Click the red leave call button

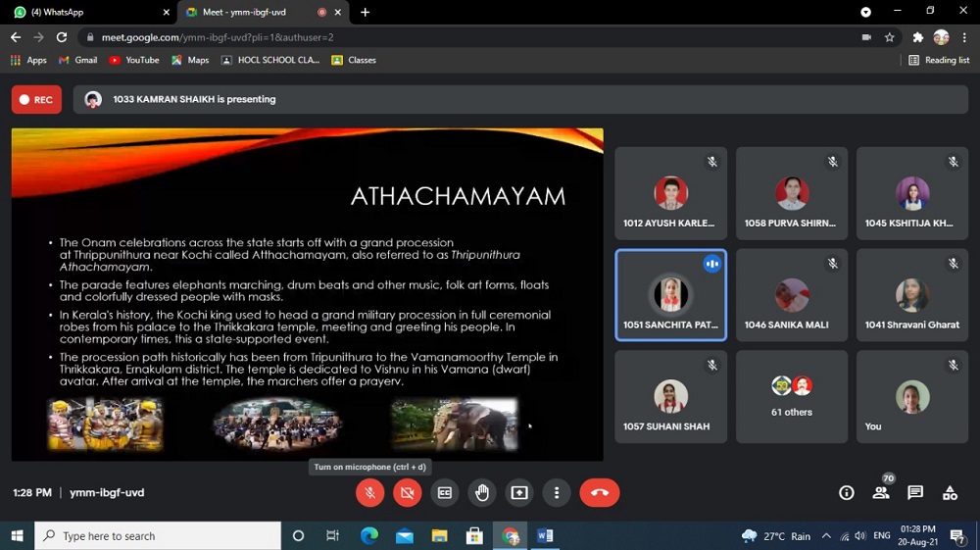[599, 493]
